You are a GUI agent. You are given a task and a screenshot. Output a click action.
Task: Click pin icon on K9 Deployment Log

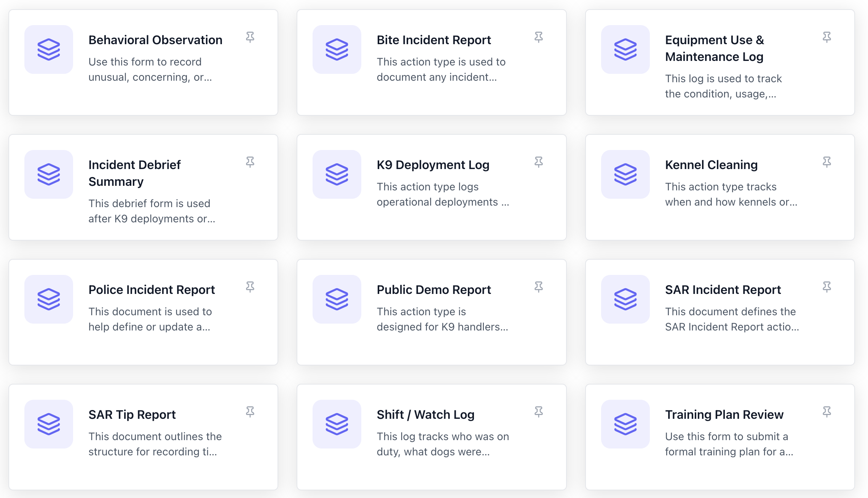(538, 162)
